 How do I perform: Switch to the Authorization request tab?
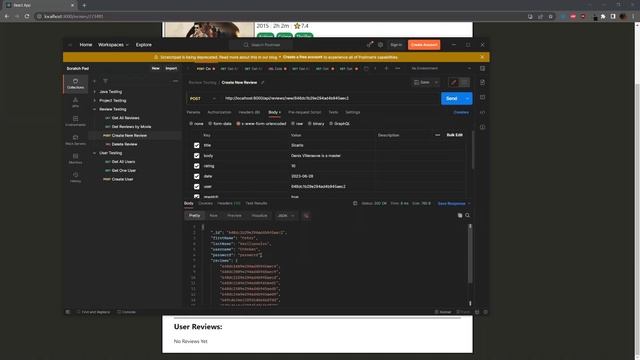(219, 112)
